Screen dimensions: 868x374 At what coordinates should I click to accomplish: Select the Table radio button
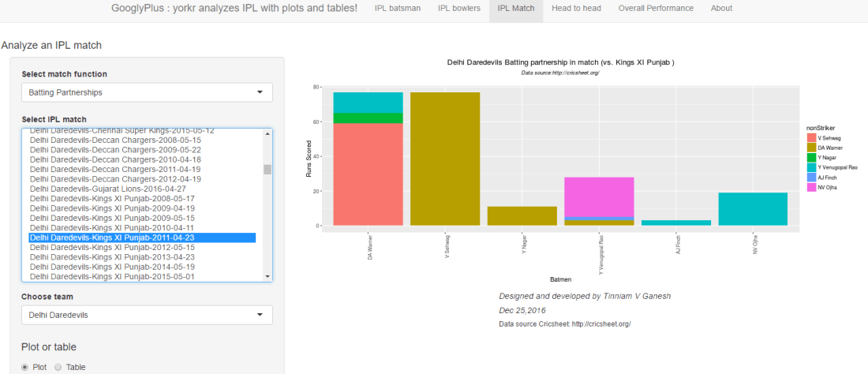tap(58, 367)
